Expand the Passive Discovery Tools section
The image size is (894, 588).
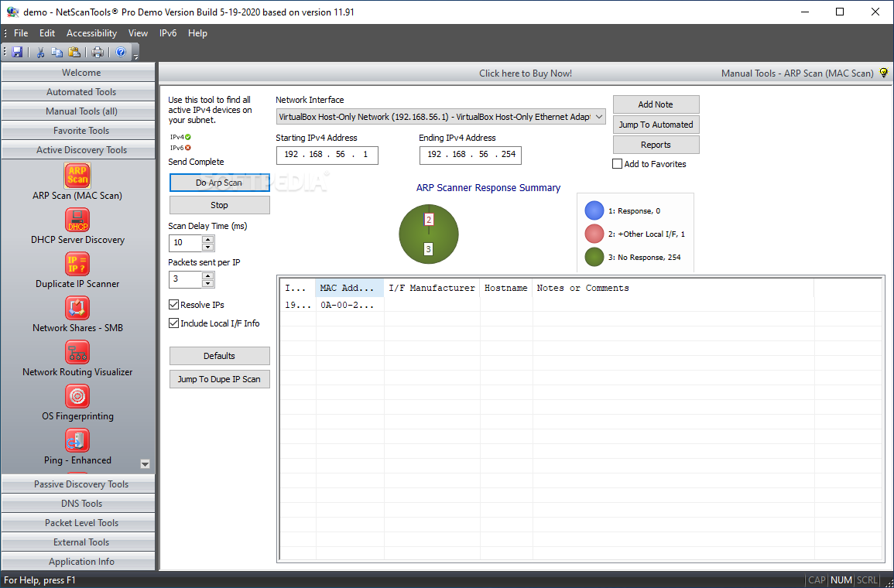(78, 484)
